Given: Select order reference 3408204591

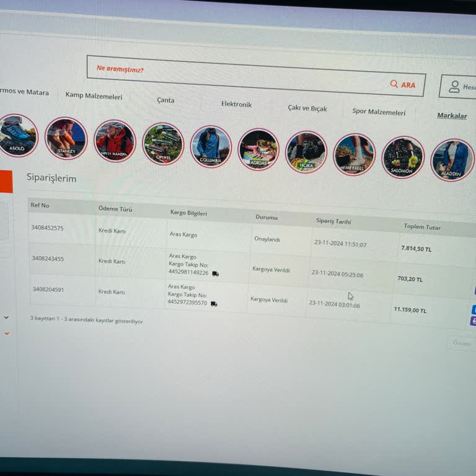Looking at the screenshot, I should click(x=48, y=289).
